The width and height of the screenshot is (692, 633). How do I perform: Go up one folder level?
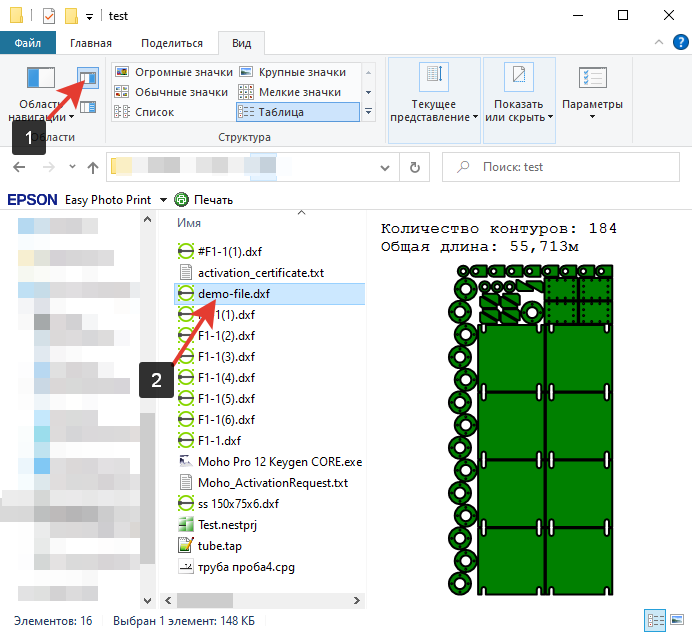(x=93, y=167)
